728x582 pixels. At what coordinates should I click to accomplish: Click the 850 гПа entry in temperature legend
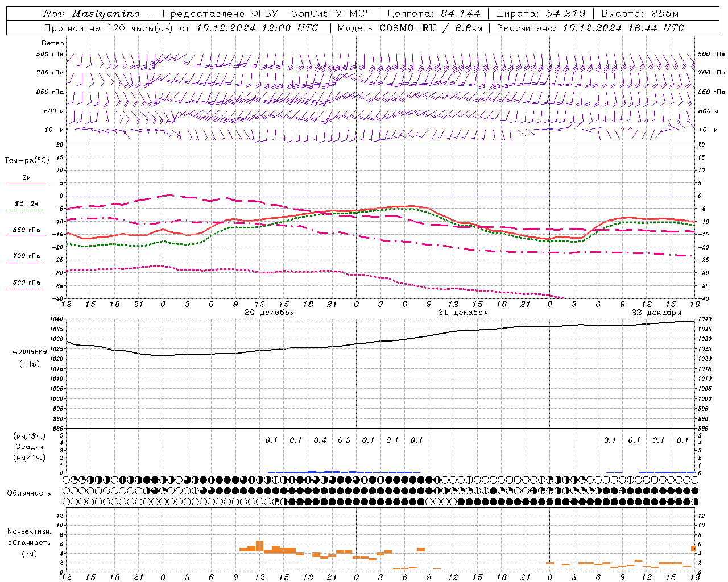click(27, 230)
